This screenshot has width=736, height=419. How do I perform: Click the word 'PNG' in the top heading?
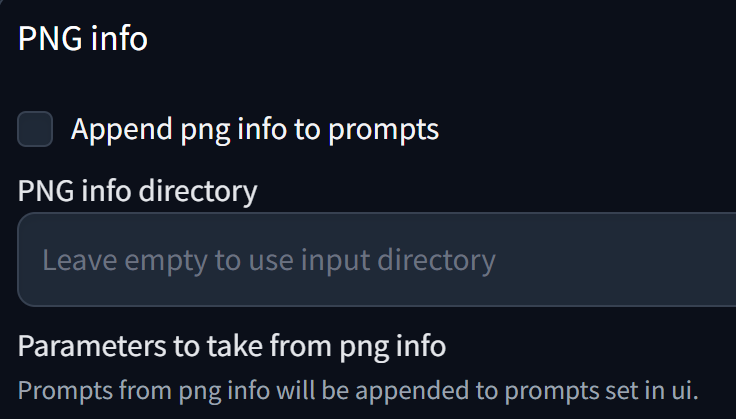pyautogui.click(x=49, y=38)
